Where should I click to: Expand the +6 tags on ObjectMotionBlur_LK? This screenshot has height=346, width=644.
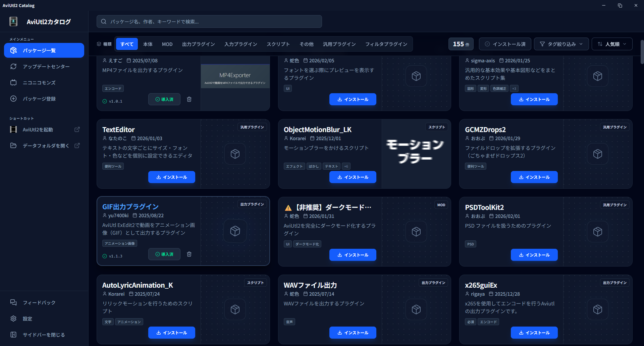(x=346, y=166)
